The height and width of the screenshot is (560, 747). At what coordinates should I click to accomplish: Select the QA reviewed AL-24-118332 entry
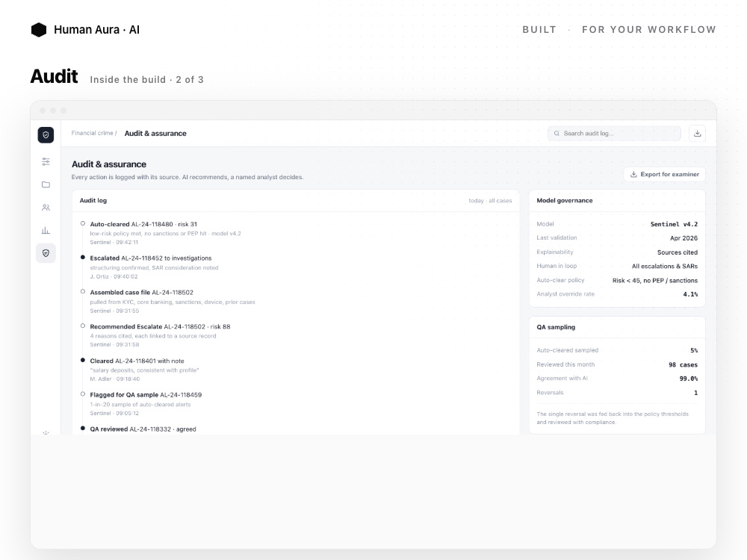coord(143,429)
